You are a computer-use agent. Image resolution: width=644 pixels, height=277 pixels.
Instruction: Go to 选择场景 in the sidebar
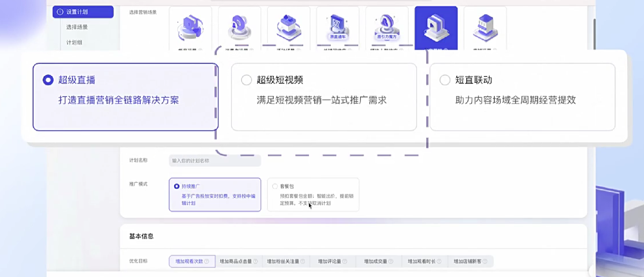coord(77,27)
